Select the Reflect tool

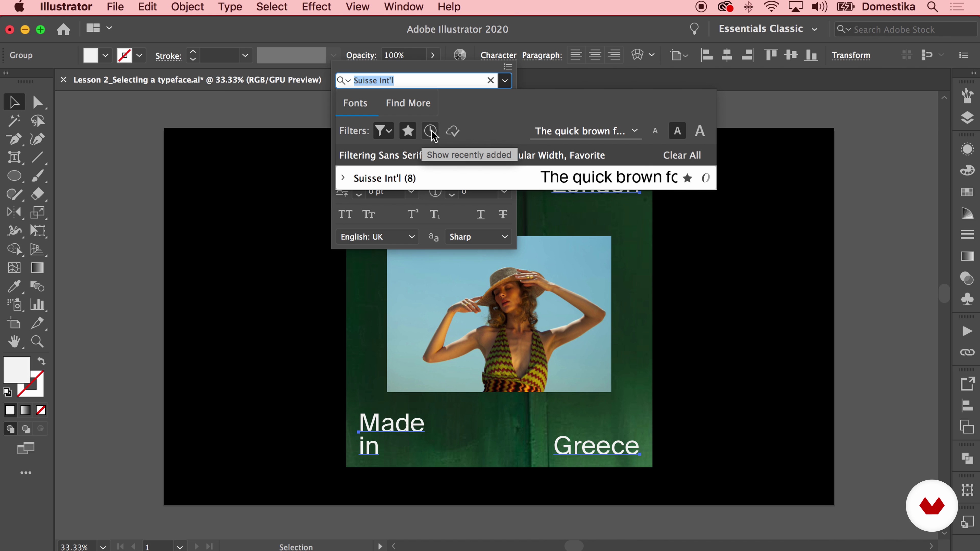(14, 212)
